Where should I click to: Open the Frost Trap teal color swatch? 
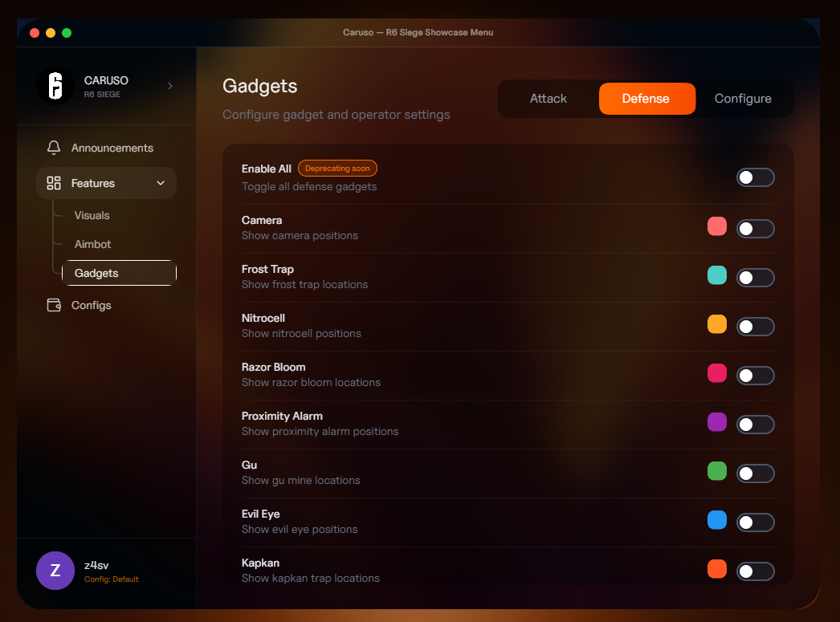pyautogui.click(x=717, y=275)
